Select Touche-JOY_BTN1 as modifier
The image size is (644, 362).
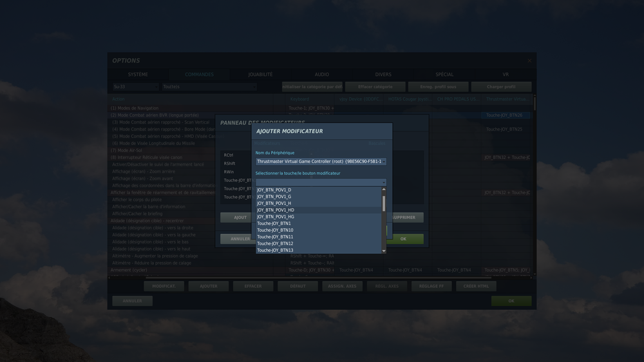318,224
